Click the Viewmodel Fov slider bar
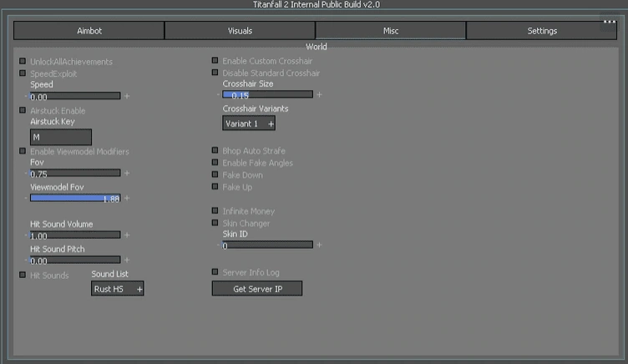Viewport: 628px width, 364px height. click(x=75, y=198)
